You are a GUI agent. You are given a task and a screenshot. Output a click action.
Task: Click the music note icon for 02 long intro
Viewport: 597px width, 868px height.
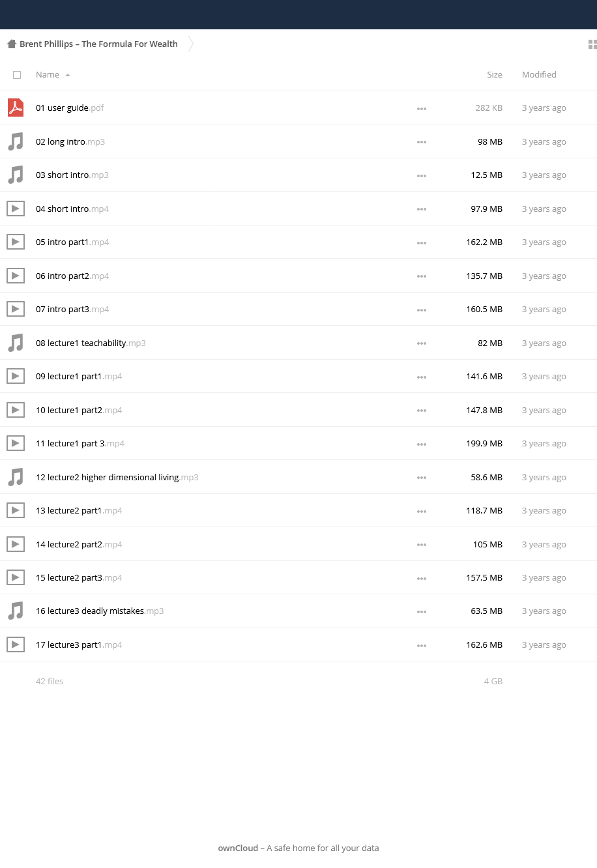click(x=16, y=141)
